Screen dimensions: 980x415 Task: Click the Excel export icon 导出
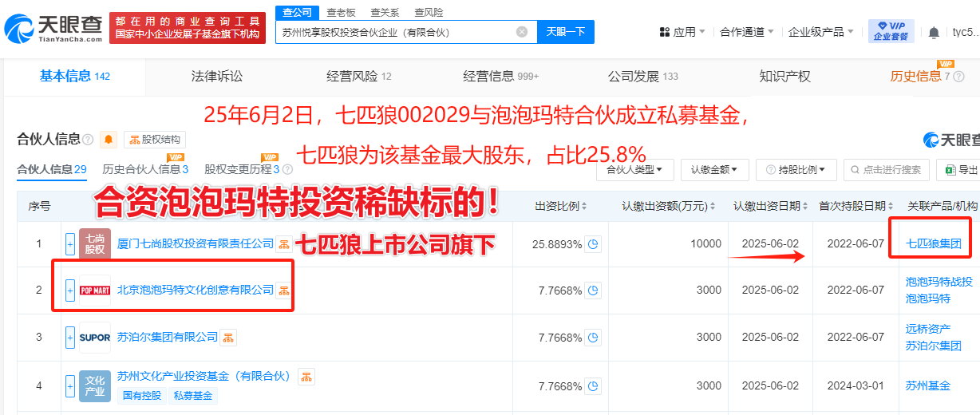tap(950, 170)
